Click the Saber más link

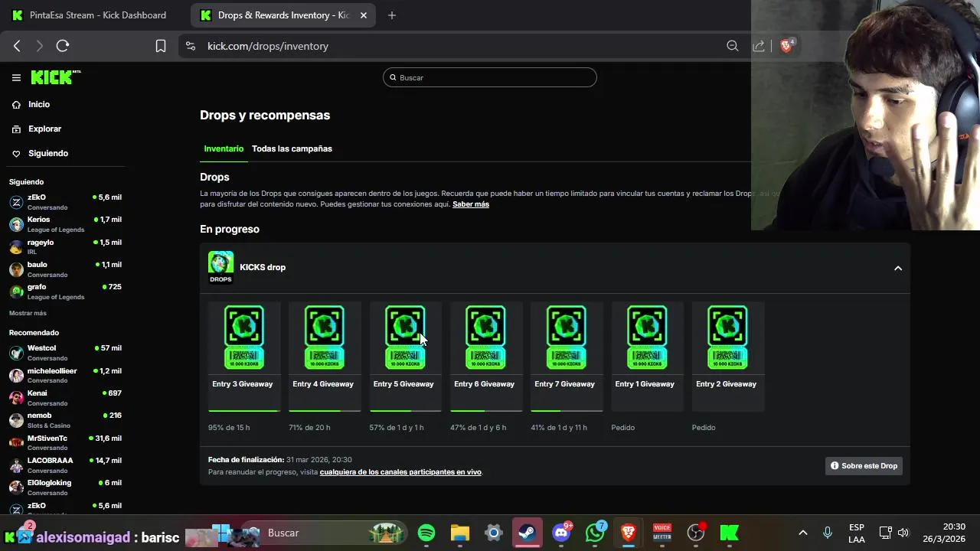[x=471, y=204]
